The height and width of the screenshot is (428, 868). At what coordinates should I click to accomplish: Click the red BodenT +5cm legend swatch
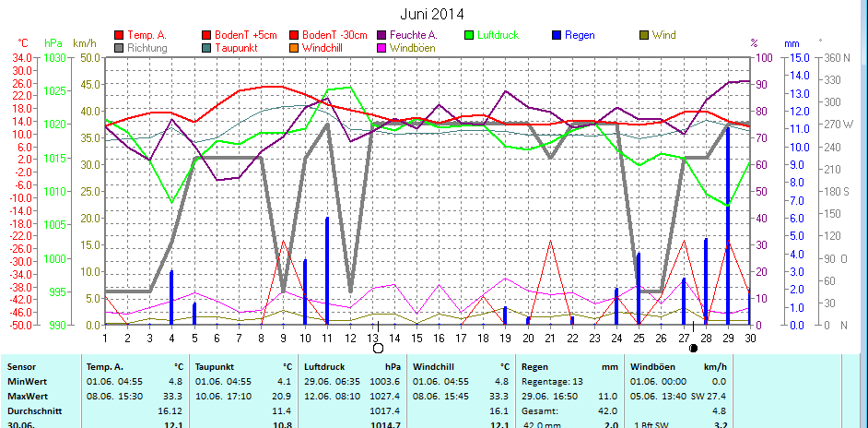click(206, 35)
